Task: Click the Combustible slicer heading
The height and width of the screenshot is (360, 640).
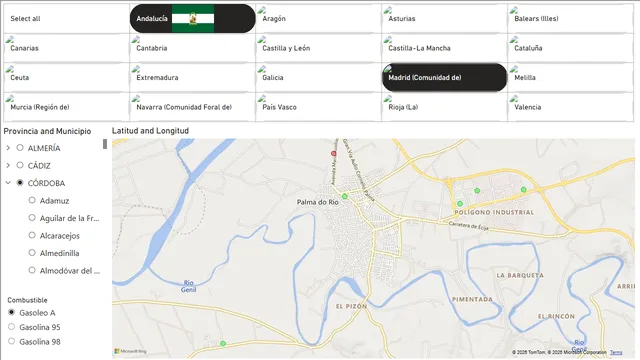Action: tap(27, 300)
